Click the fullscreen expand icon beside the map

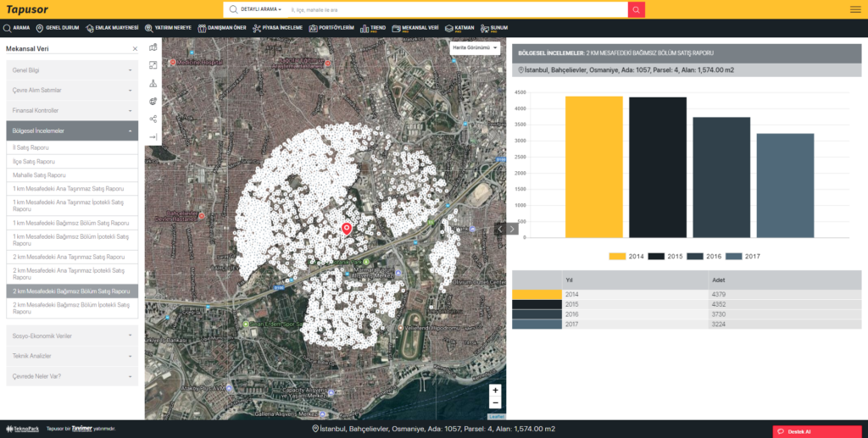[x=153, y=65]
